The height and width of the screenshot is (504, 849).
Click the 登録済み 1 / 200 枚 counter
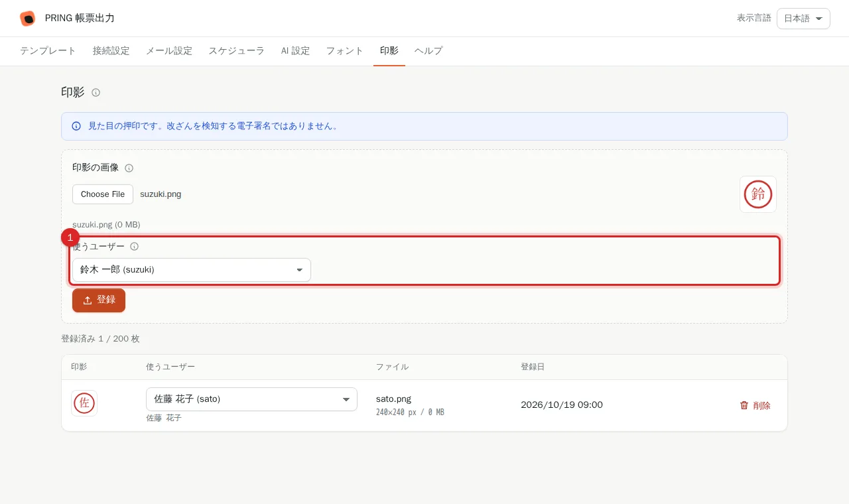[100, 339]
